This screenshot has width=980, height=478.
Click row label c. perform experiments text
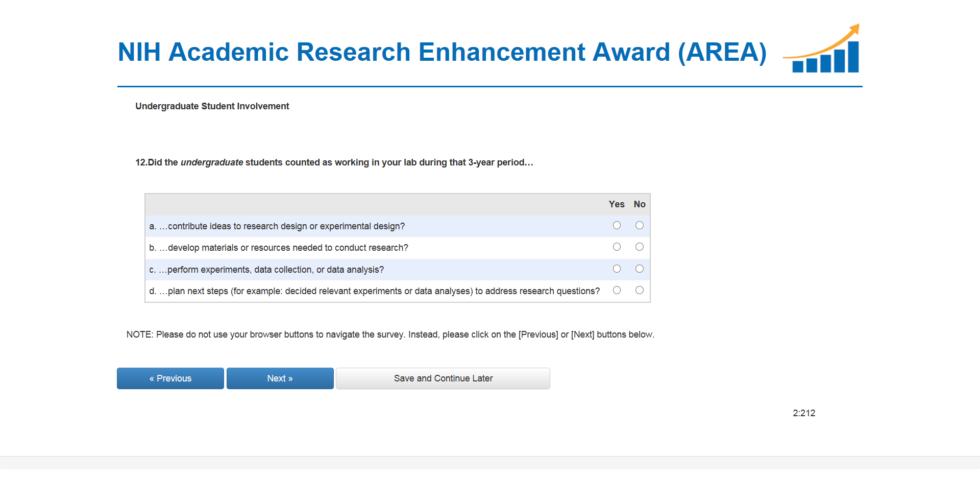(x=266, y=270)
